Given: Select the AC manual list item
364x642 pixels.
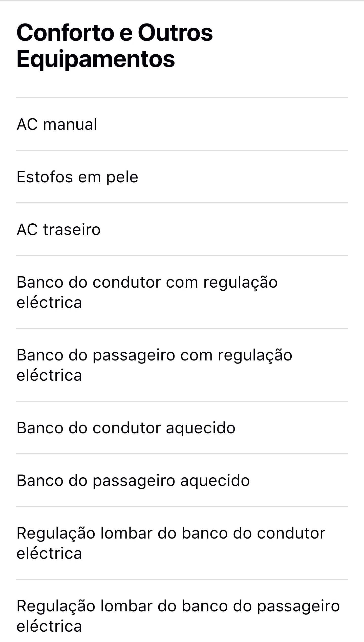Looking at the screenshot, I should pos(182,124).
